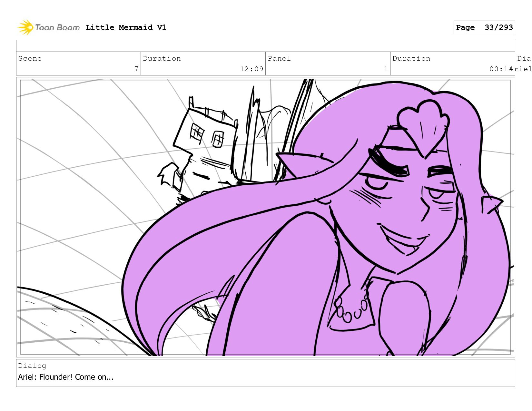Click the 'Panel' label
The width and height of the screenshot is (532, 411).
[279, 58]
